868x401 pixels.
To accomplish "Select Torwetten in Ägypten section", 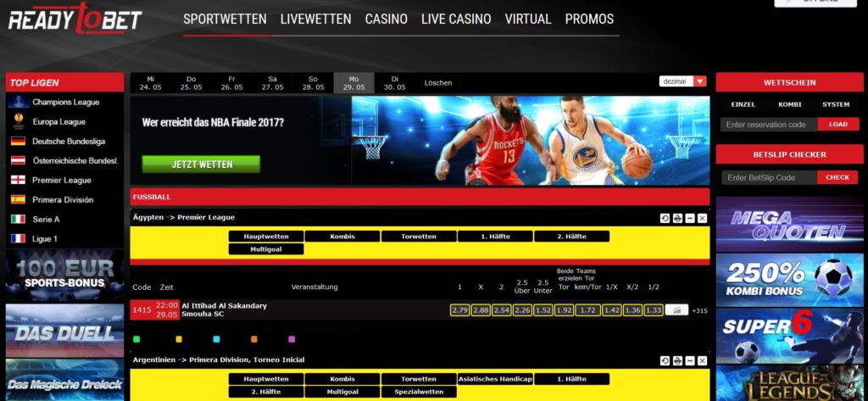I will [x=419, y=237].
